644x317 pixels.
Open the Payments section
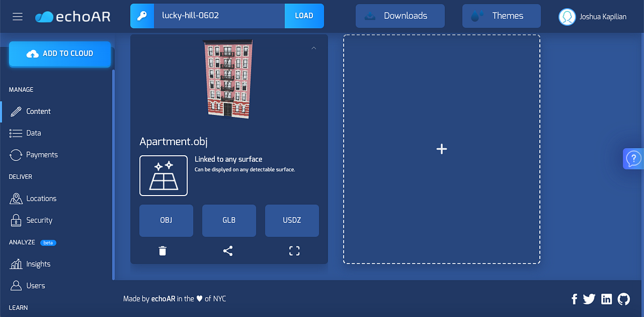[41, 155]
